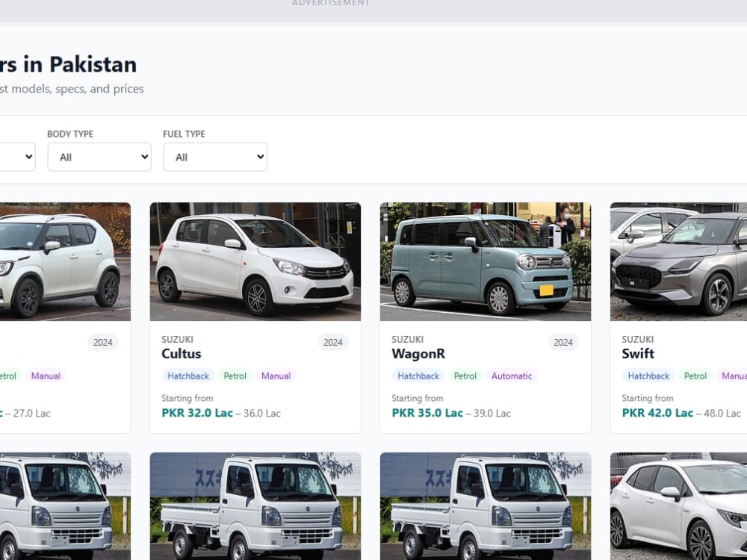The image size is (747, 560).
Task: Click the PKR 42.0 Lac price
Action: (657, 413)
